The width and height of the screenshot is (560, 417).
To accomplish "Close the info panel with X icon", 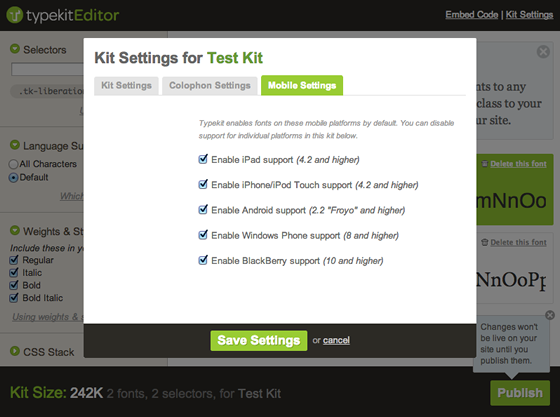I will [x=543, y=52].
